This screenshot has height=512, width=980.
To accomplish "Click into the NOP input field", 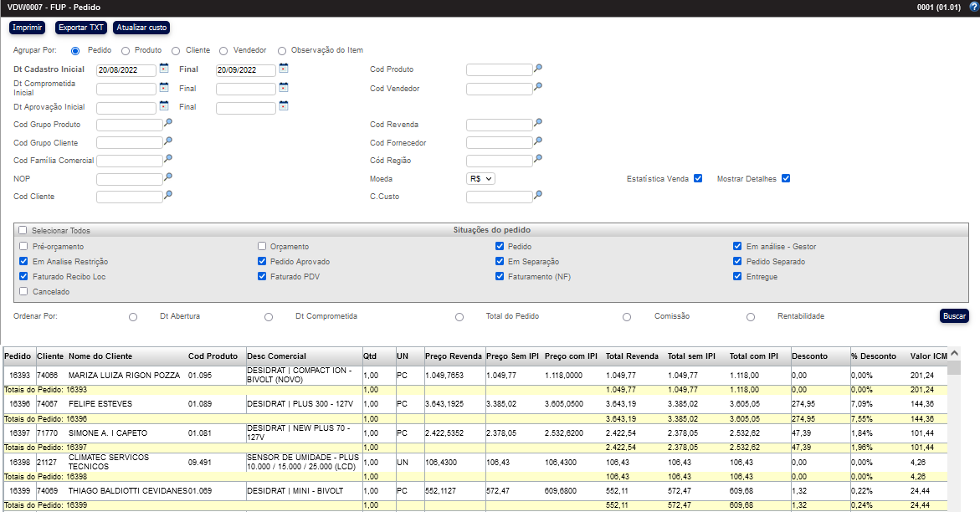I will (x=129, y=179).
